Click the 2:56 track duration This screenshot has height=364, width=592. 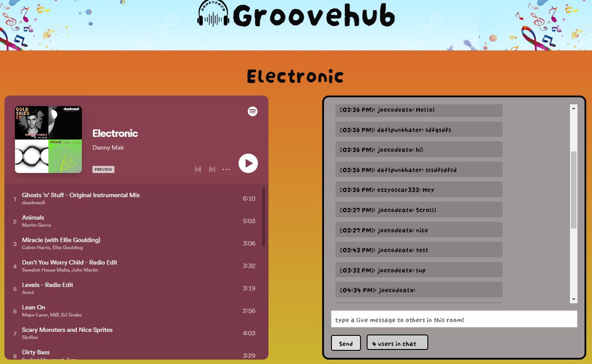coord(249,311)
